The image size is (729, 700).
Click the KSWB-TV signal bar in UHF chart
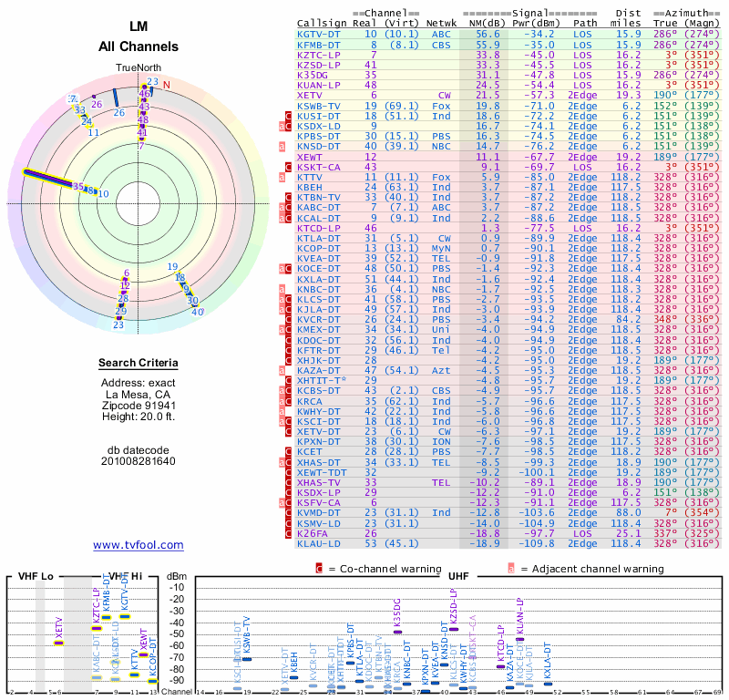[247, 659]
